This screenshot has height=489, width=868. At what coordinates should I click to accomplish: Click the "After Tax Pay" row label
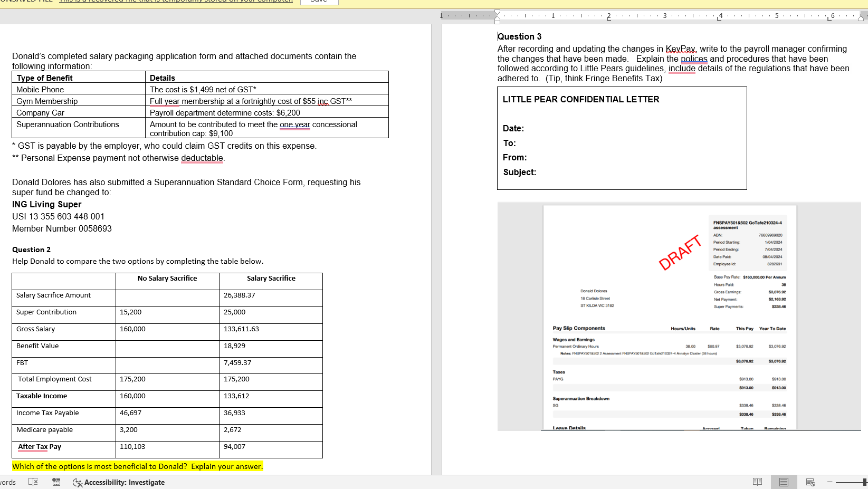pyautogui.click(x=40, y=446)
